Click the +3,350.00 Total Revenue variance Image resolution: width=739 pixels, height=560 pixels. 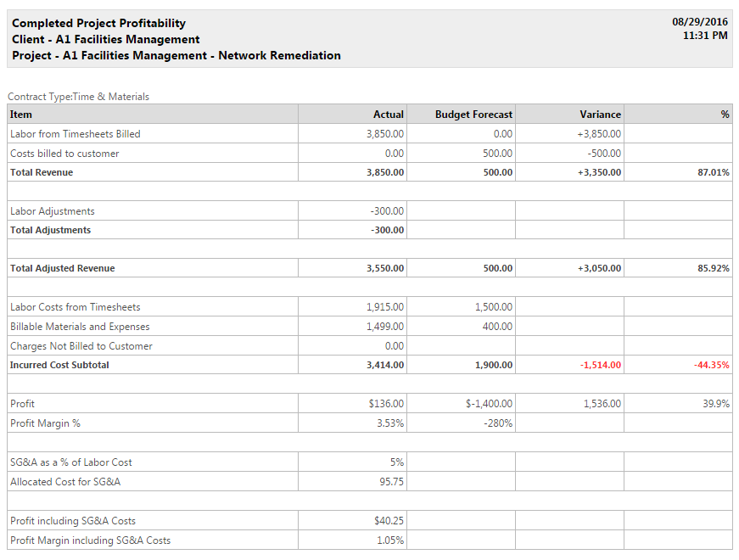(600, 172)
